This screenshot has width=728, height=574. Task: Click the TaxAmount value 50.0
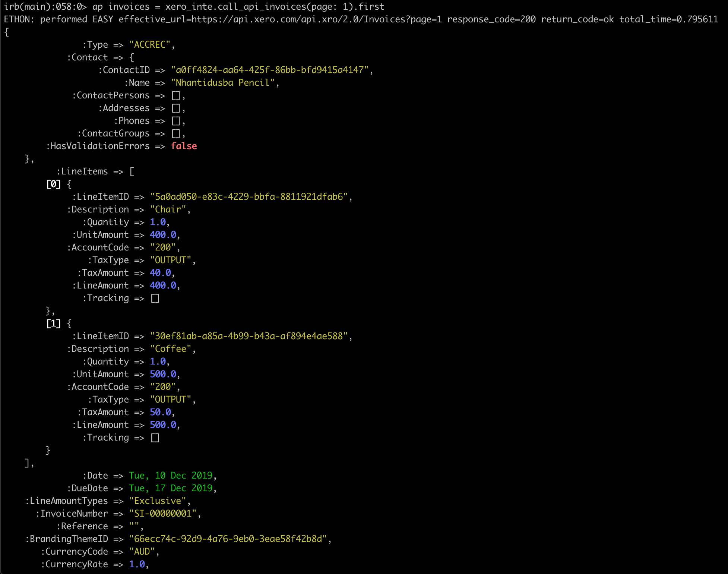coord(160,412)
